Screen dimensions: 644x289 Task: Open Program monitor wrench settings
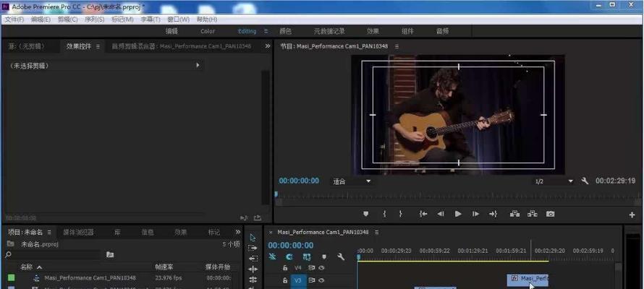(x=585, y=181)
